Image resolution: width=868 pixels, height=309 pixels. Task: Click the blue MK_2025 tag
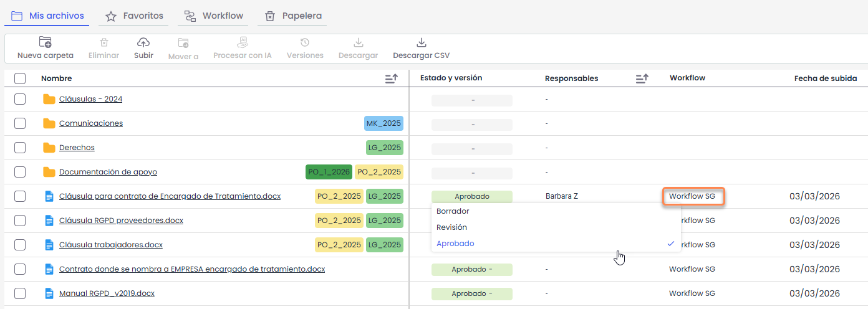pyautogui.click(x=383, y=123)
